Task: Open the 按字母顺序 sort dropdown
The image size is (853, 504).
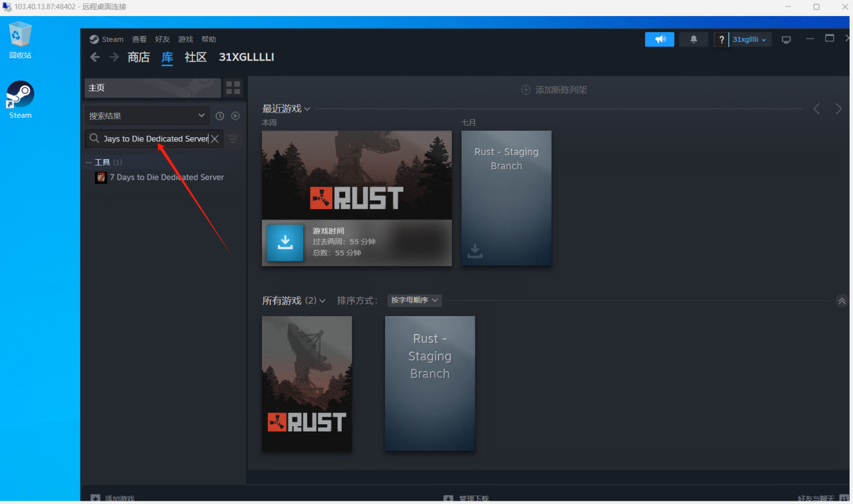Action: click(415, 300)
